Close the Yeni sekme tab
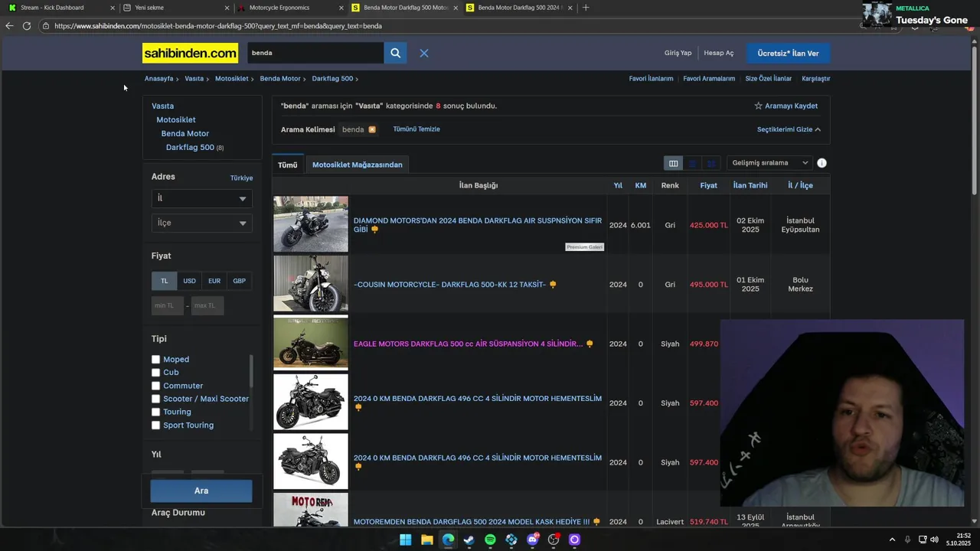 (227, 8)
